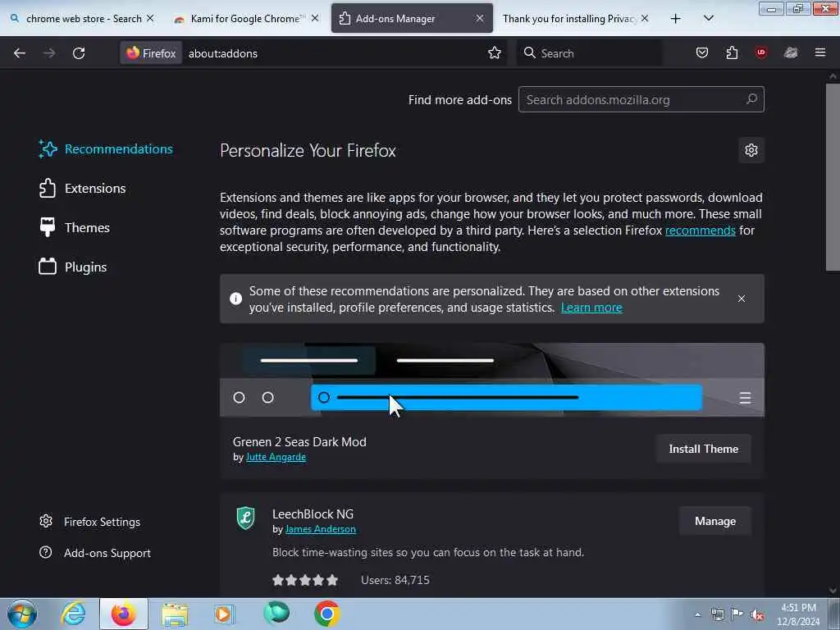
Task: Open the Firefox hamburger application menu
Action: pyautogui.click(x=819, y=52)
